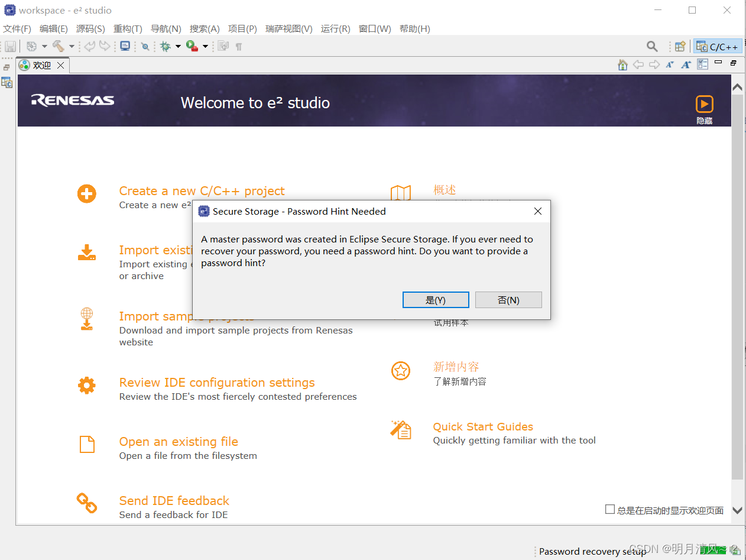Increase font size with large A icon
Image resolution: width=746 pixels, height=560 pixels.
(686, 64)
